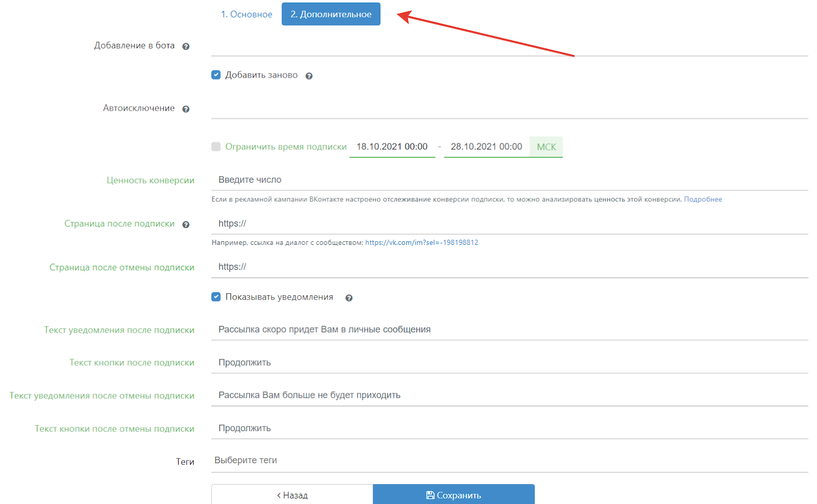Click help icon next to Автоисключение

click(186, 109)
